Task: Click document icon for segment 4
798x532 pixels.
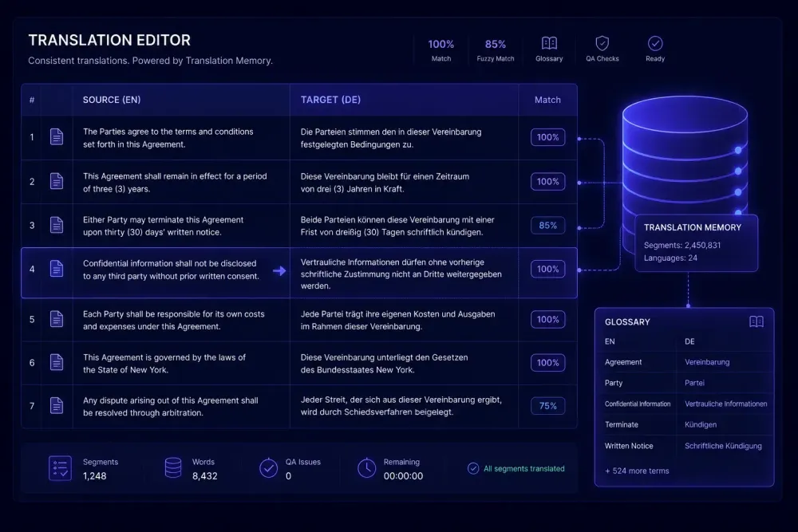Action: [x=57, y=269]
